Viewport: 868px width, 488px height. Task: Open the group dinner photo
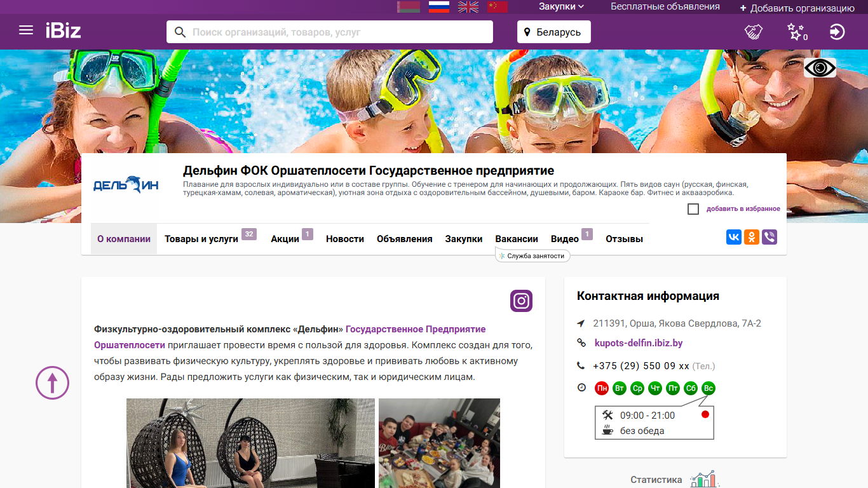pyautogui.click(x=439, y=443)
